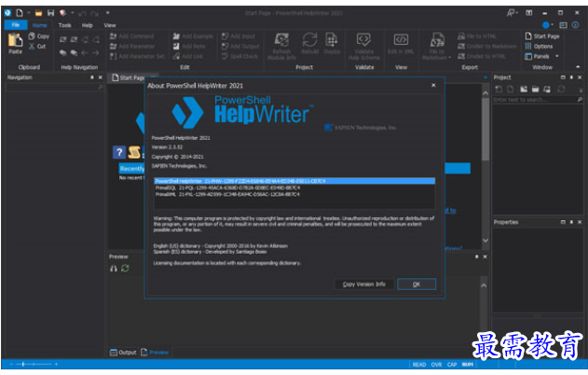Click Add Command in the Edit group
The height and width of the screenshot is (375, 588).
click(x=131, y=36)
